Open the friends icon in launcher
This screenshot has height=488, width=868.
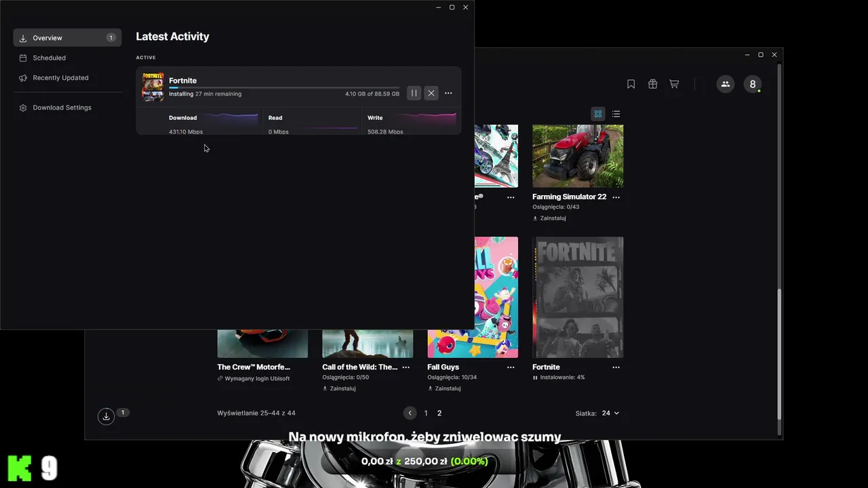(x=725, y=84)
